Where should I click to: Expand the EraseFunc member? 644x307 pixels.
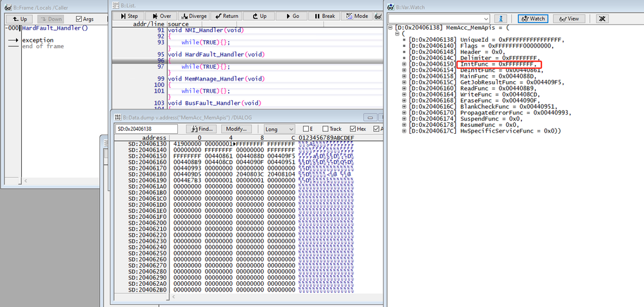click(404, 100)
